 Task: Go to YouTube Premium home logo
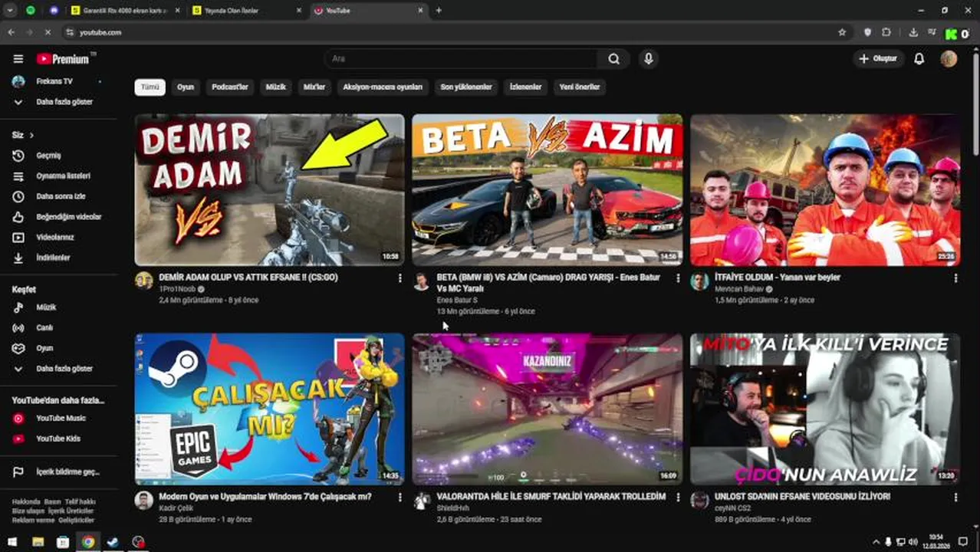click(x=63, y=59)
